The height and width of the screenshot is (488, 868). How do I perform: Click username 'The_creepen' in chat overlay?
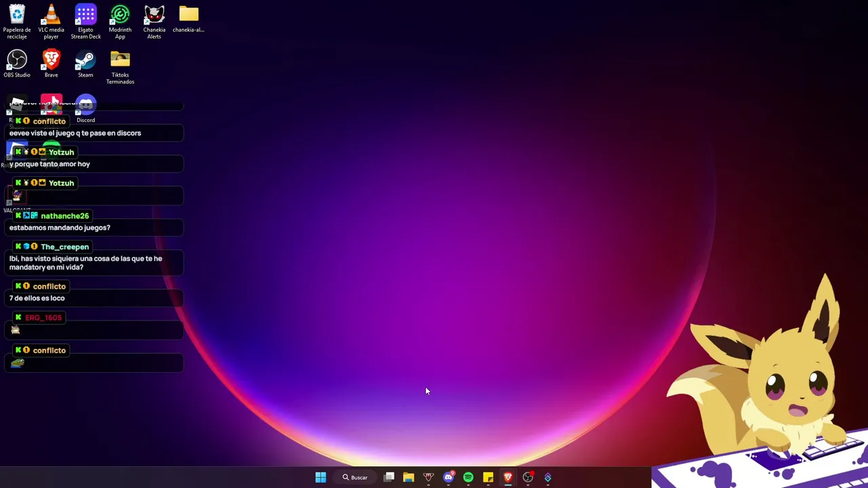coord(64,247)
